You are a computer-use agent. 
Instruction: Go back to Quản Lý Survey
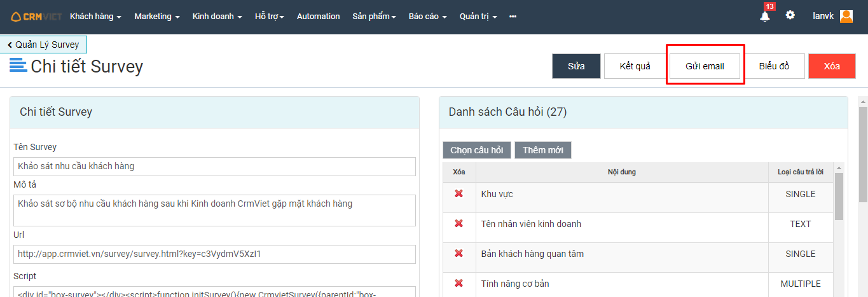(44, 45)
